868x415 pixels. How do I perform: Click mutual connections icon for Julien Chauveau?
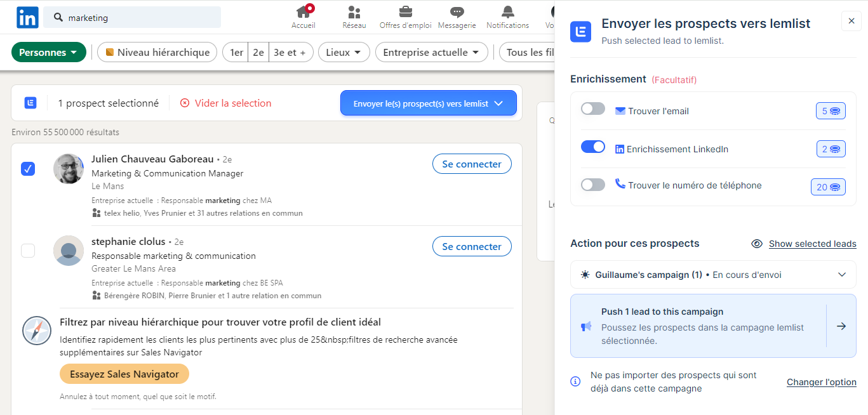pos(97,213)
